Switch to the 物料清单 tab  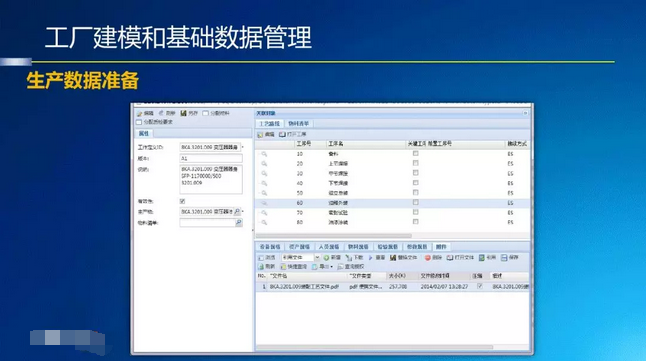coord(299,124)
